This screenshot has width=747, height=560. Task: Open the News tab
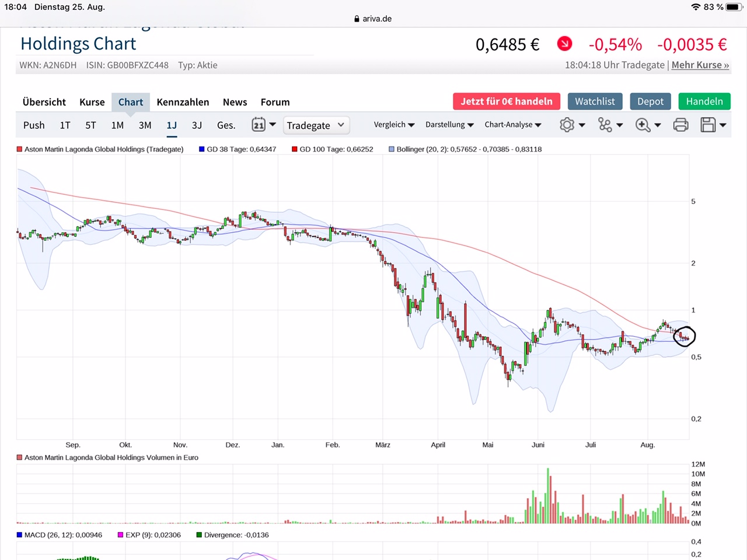(x=235, y=102)
